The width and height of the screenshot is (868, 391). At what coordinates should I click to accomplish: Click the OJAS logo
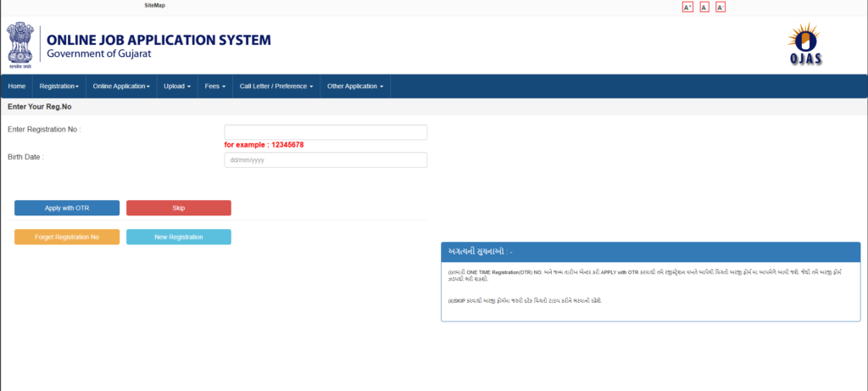coord(803,45)
